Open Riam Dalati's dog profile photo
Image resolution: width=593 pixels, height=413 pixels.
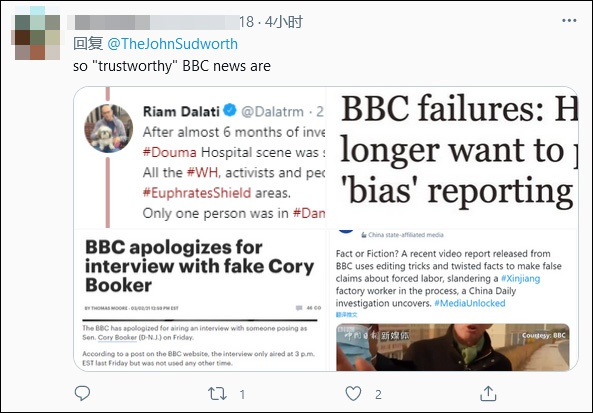[x=108, y=128]
